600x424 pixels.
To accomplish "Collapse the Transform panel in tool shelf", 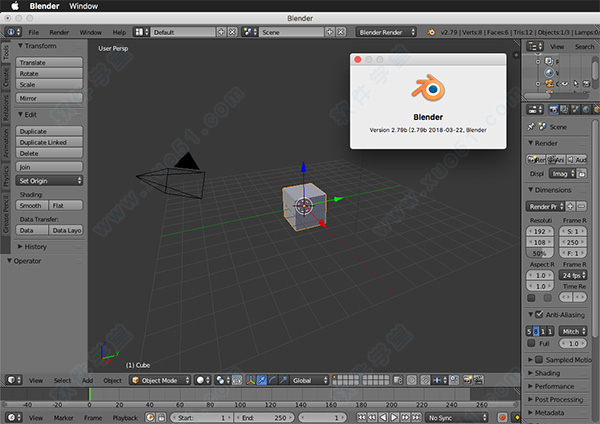I will coord(21,46).
